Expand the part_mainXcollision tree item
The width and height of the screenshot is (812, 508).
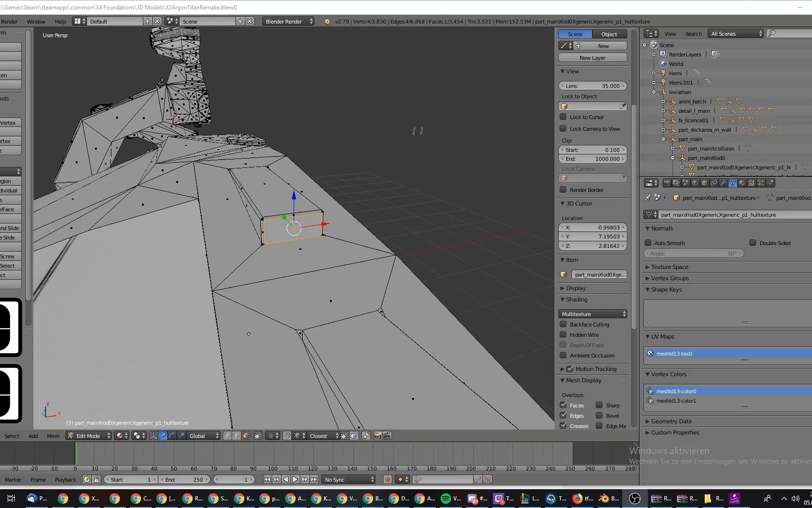click(672, 148)
